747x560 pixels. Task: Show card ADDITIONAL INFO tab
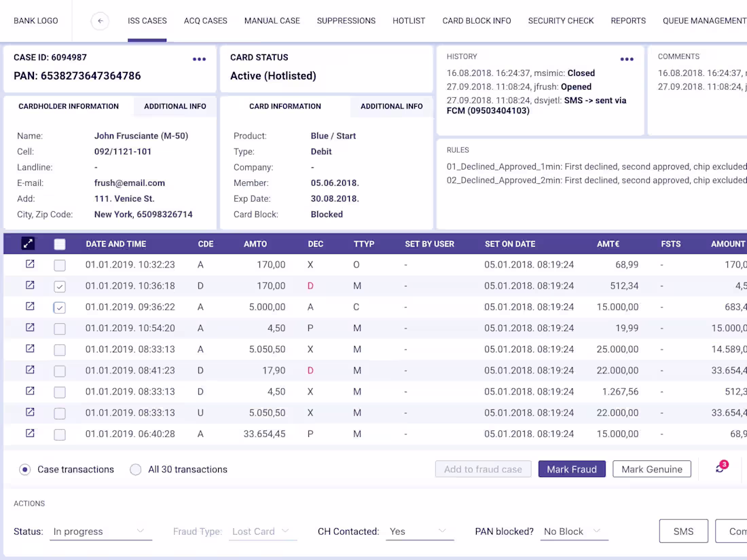pos(392,106)
